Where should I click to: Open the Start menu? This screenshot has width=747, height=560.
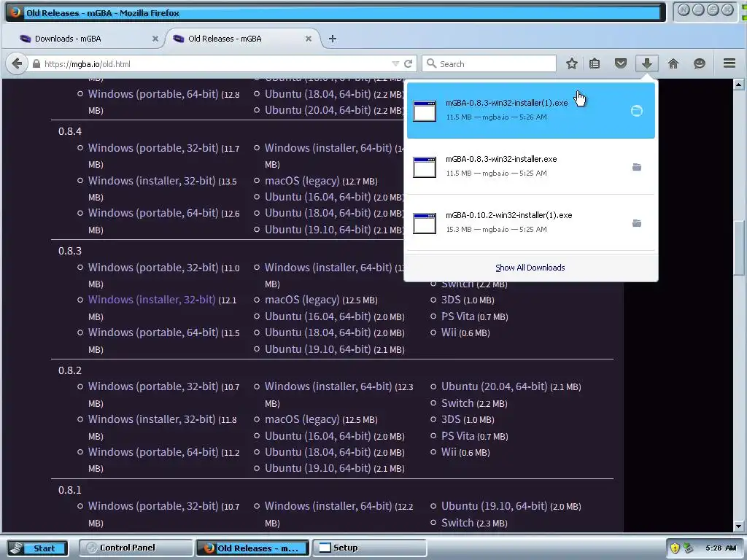click(x=38, y=548)
